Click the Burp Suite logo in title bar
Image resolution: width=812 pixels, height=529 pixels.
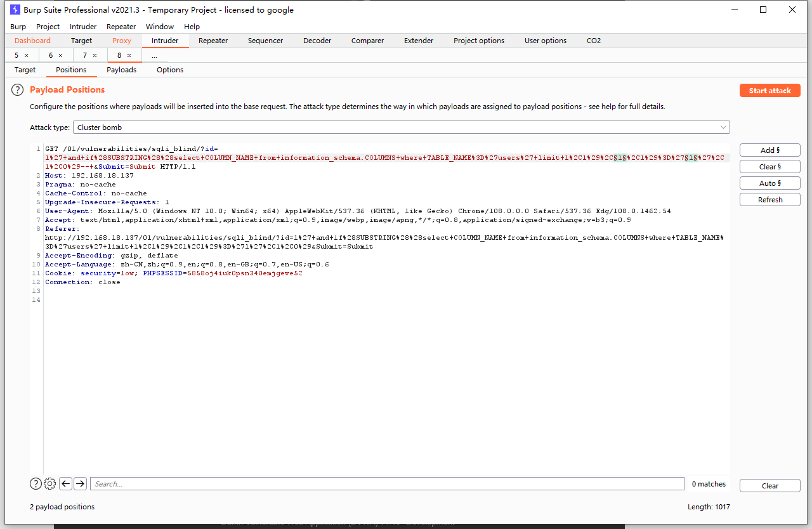pos(15,10)
